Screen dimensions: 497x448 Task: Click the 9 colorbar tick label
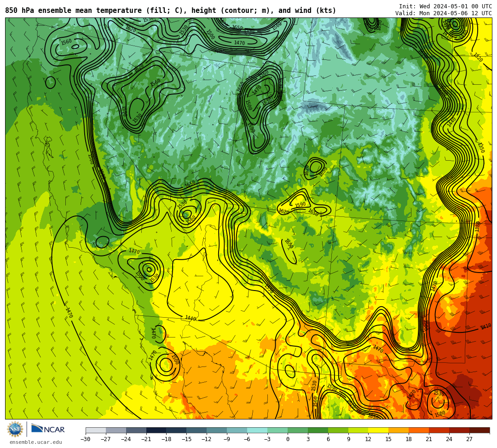(348, 439)
